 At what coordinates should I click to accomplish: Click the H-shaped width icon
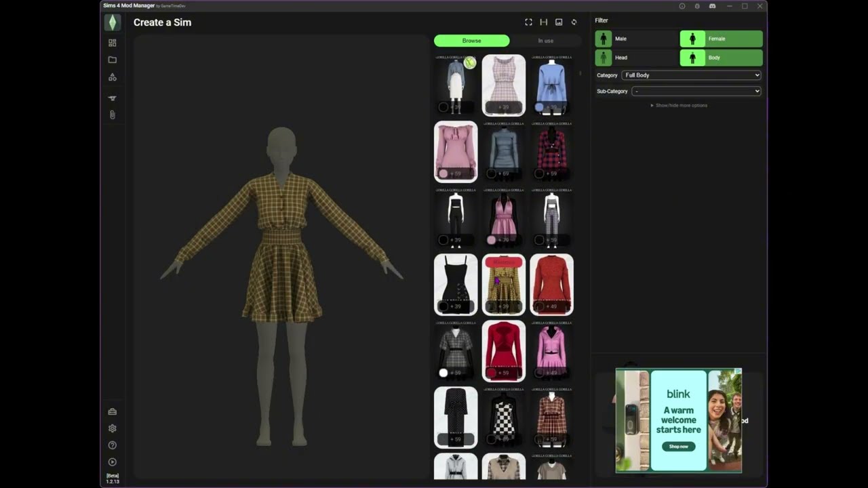543,22
